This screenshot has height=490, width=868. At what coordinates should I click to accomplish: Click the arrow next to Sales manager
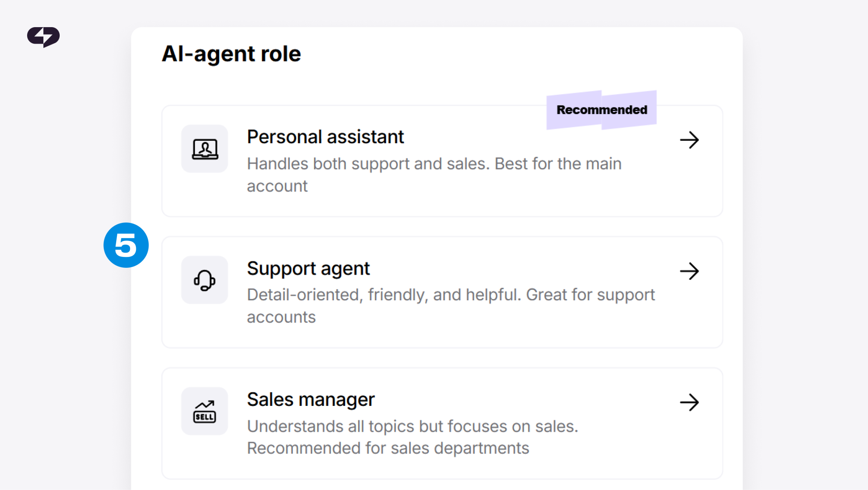(x=689, y=402)
